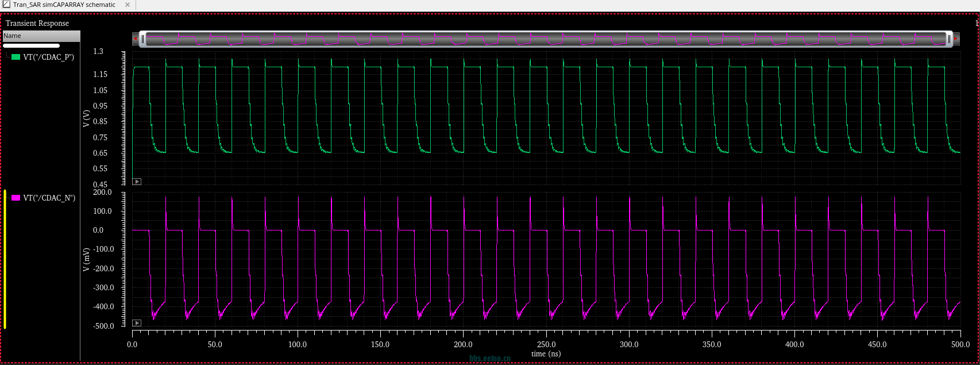Click the -400.0 value on the lower y-axis
Viewport: 980px width, 365px height.
click(103, 306)
